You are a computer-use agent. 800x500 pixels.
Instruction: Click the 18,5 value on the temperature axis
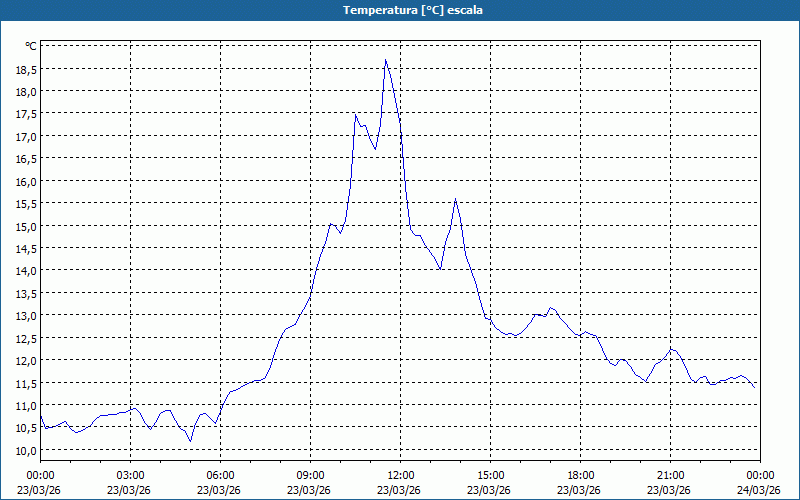click(x=26, y=70)
